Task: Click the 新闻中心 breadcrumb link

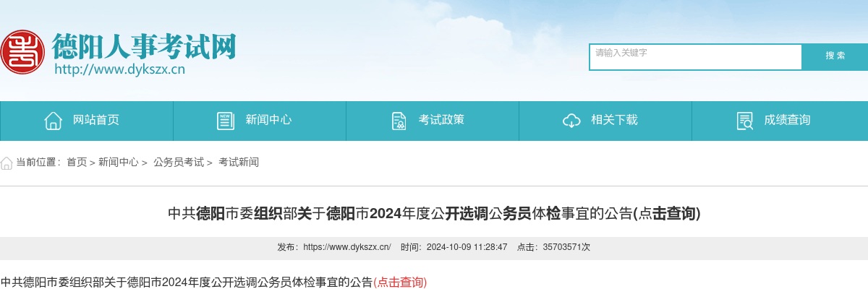Action: click(x=119, y=163)
